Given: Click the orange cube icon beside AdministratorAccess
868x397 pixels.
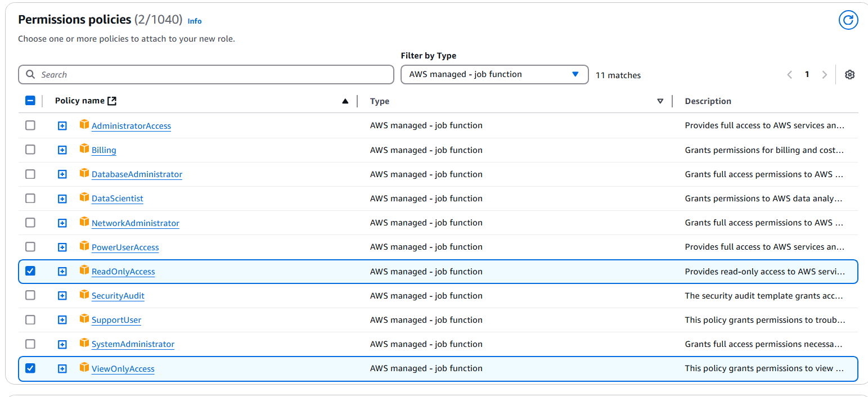Looking at the screenshot, I should pos(84,125).
